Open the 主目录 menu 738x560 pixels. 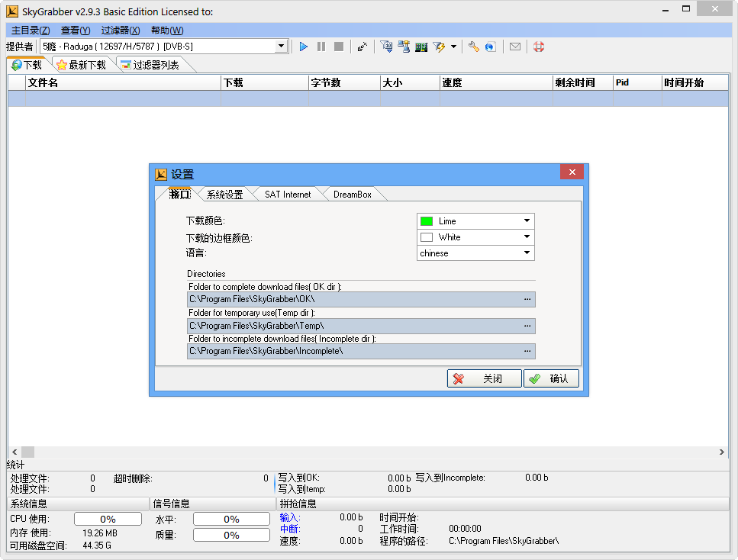pos(31,31)
